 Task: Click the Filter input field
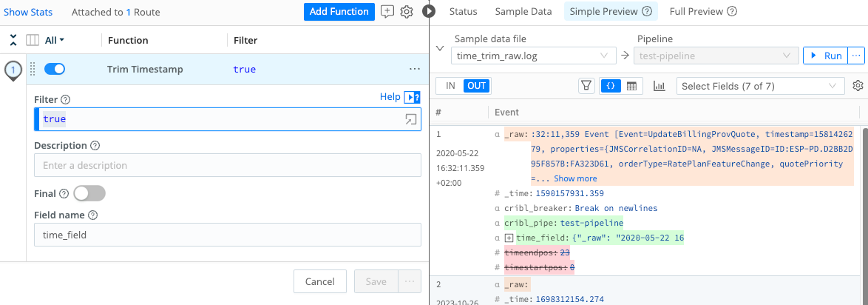[x=228, y=119]
